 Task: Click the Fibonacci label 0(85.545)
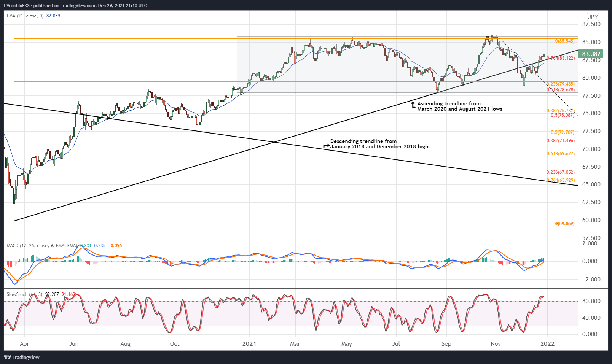click(565, 41)
